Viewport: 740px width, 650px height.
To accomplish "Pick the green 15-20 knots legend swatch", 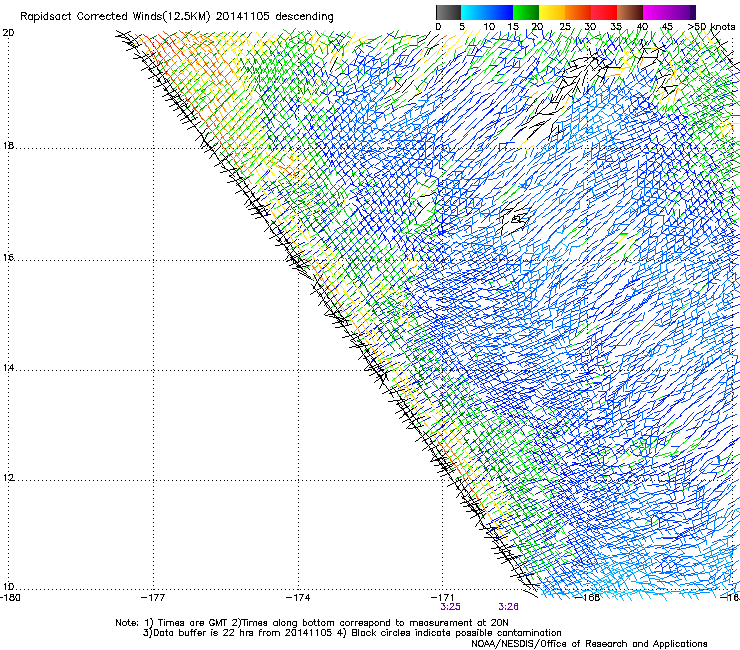I will pyautogui.click(x=526, y=12).
